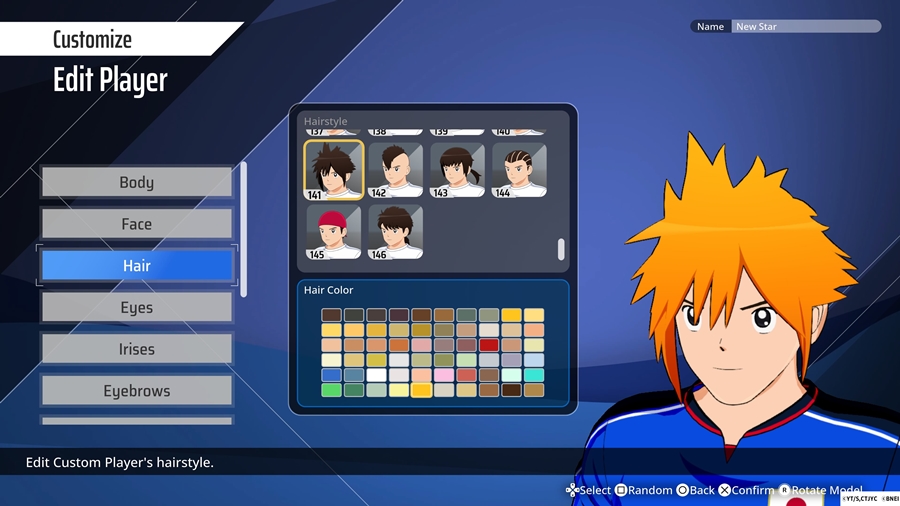The image size is (900, 506).
Task: Click the Confirm cross button prompt
Action: [x=747, y=491]
